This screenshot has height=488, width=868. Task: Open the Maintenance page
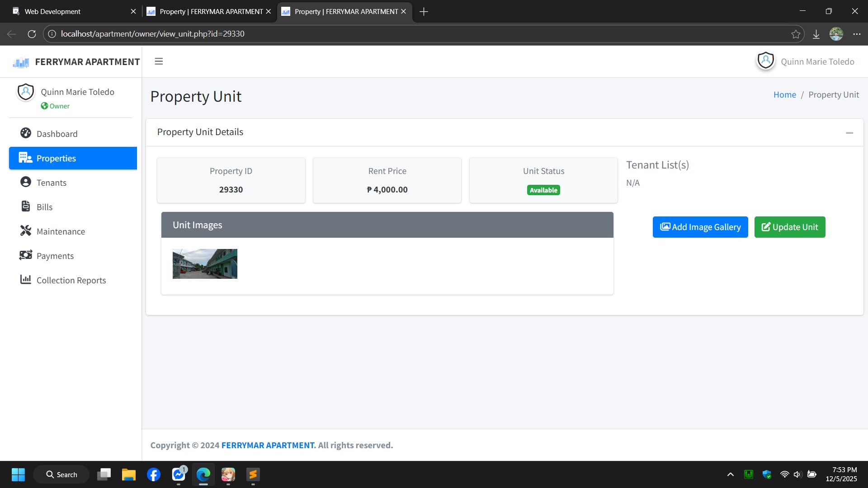pyautogui.click(x=61, y=231)
